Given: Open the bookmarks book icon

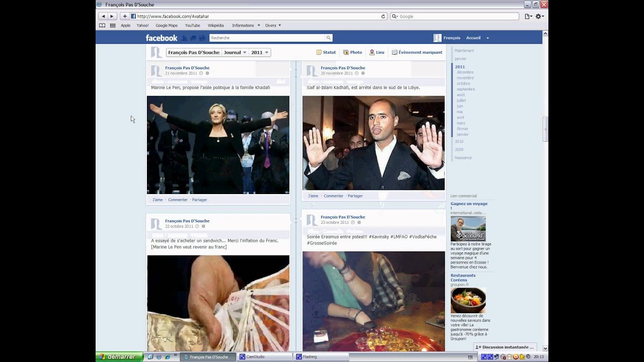Looking at the screenshot, I should point(102,26).
